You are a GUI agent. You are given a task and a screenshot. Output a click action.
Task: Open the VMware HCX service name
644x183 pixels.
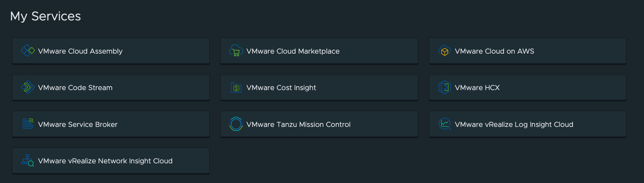point(477,88)
